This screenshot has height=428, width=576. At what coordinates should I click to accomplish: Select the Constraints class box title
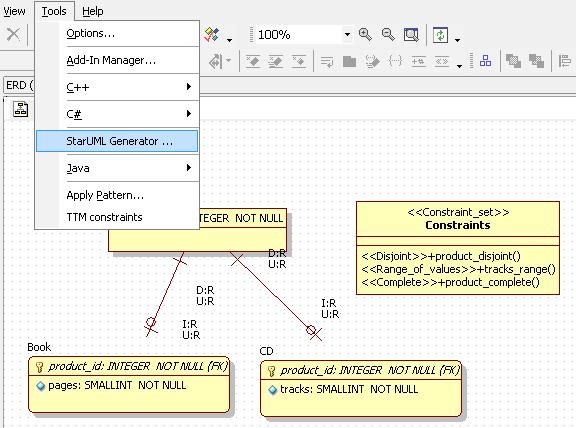tap(458, 225)
